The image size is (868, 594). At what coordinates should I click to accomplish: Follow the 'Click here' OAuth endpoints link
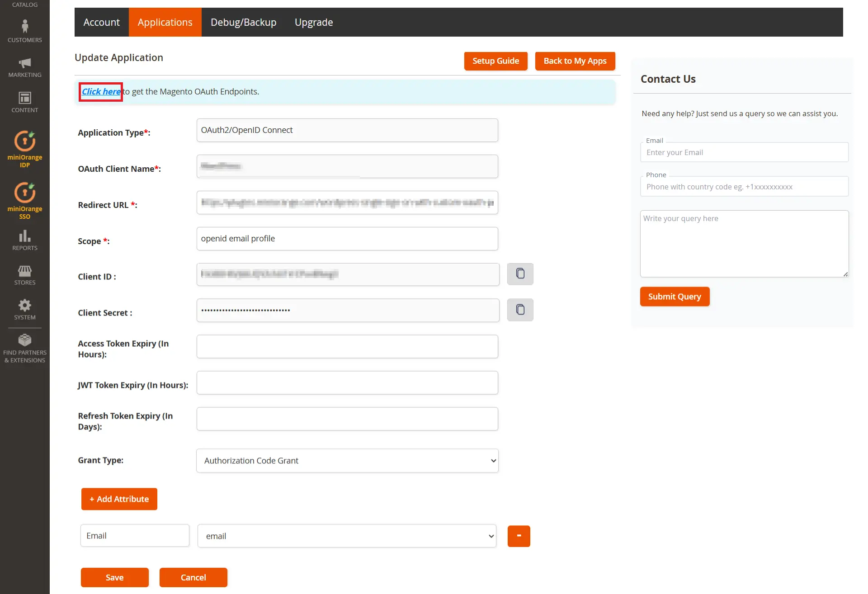[x=101, y=92]
